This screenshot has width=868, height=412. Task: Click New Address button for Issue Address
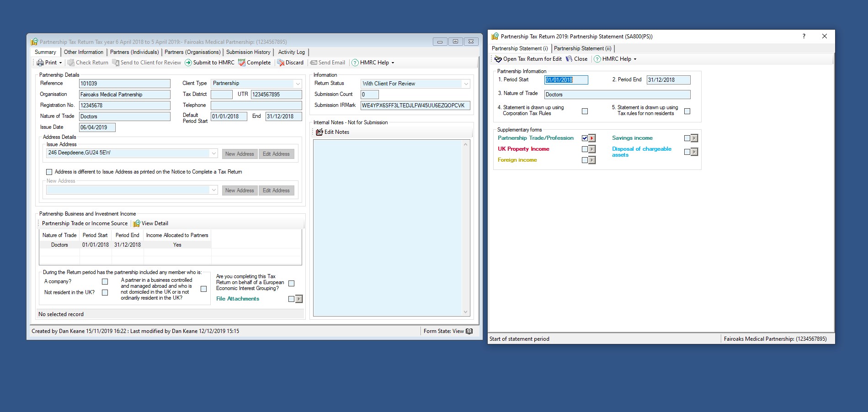click(x=240, y=154)
